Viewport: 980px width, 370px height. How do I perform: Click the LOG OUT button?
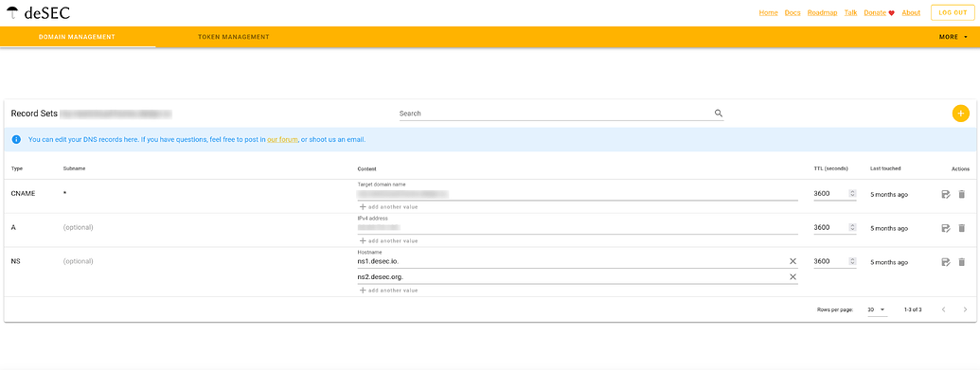[953, 12]
